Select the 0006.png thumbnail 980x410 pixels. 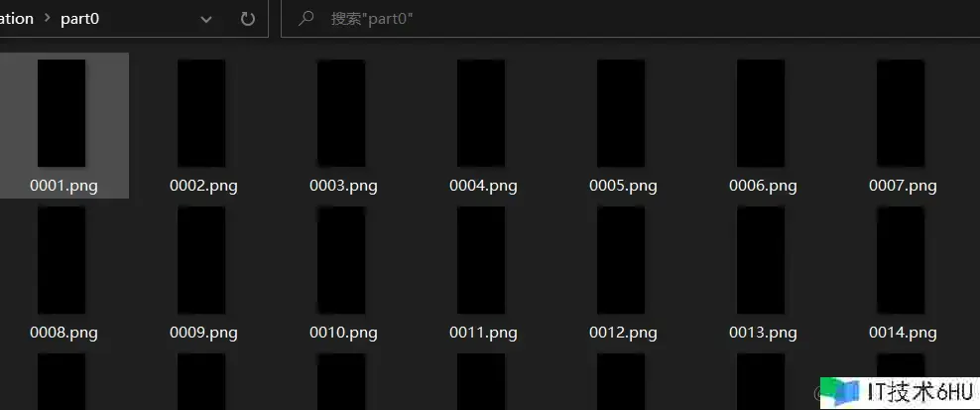point(761,113)
